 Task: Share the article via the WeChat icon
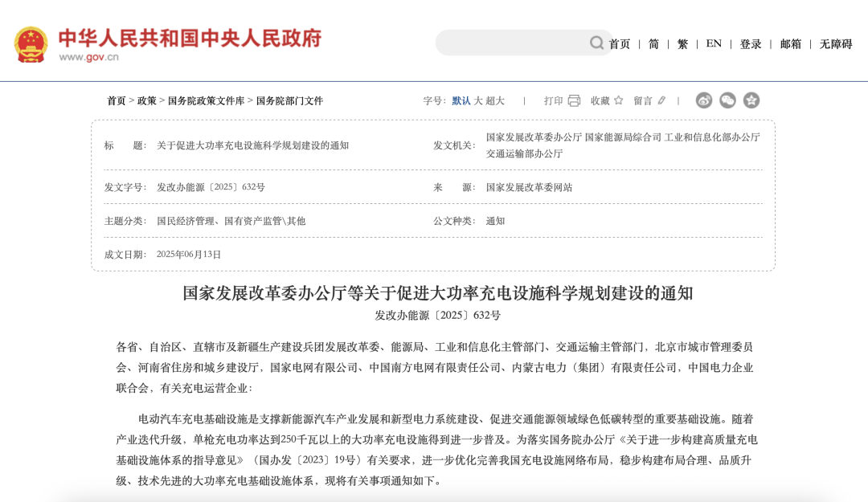point(729,100)
